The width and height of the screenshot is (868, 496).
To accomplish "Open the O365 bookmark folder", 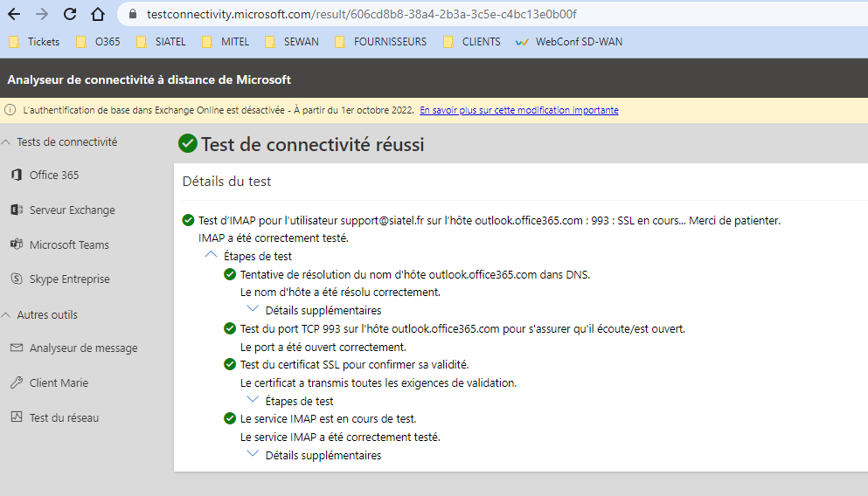I will (x=98, y=42).
